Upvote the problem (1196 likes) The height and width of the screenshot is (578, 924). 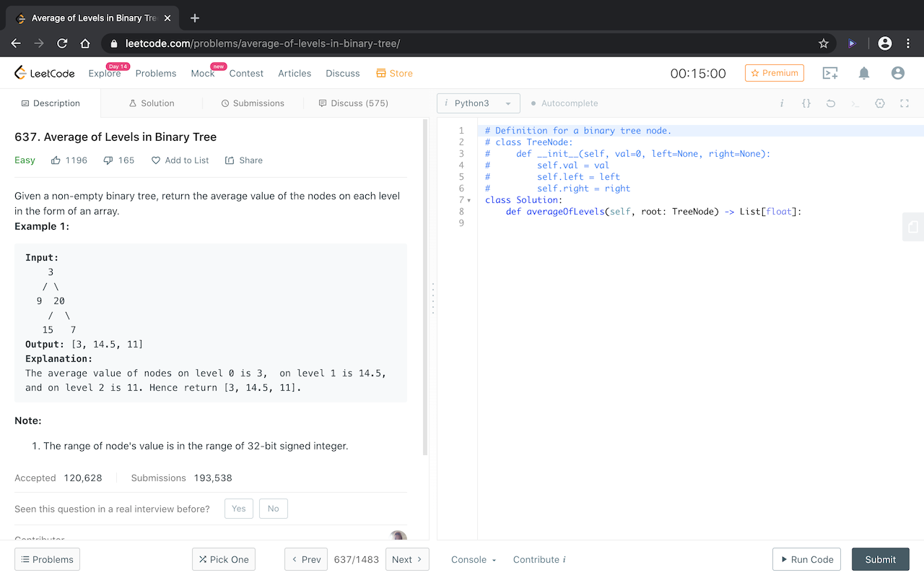point(69,160)
